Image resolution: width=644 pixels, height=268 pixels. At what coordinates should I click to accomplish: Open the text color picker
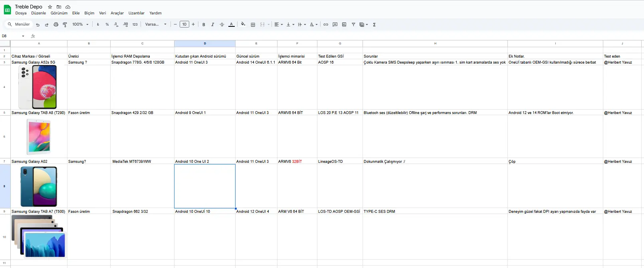click(x=231, y=24)
